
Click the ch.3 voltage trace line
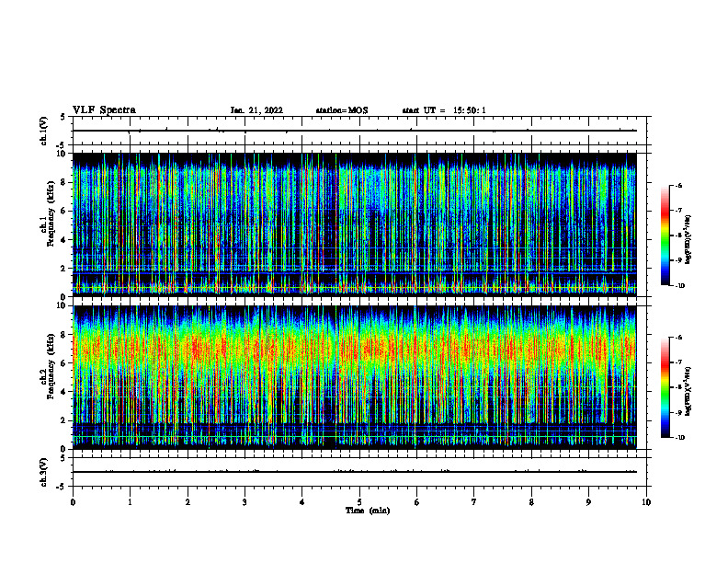coord(355,472)
